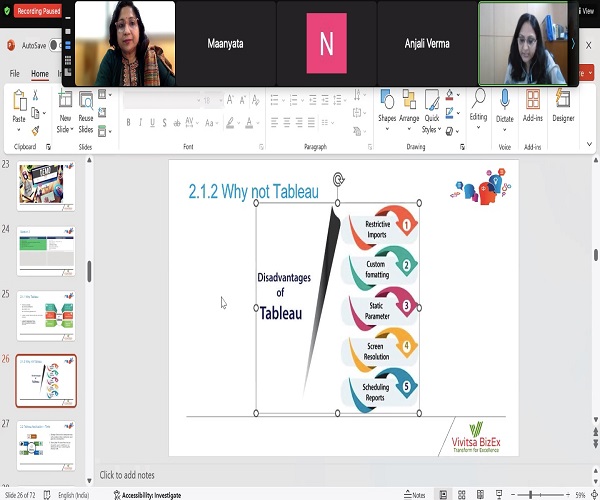Increase font size icon
This screenshot has height=500, width=600.
[x=230, y=100]
